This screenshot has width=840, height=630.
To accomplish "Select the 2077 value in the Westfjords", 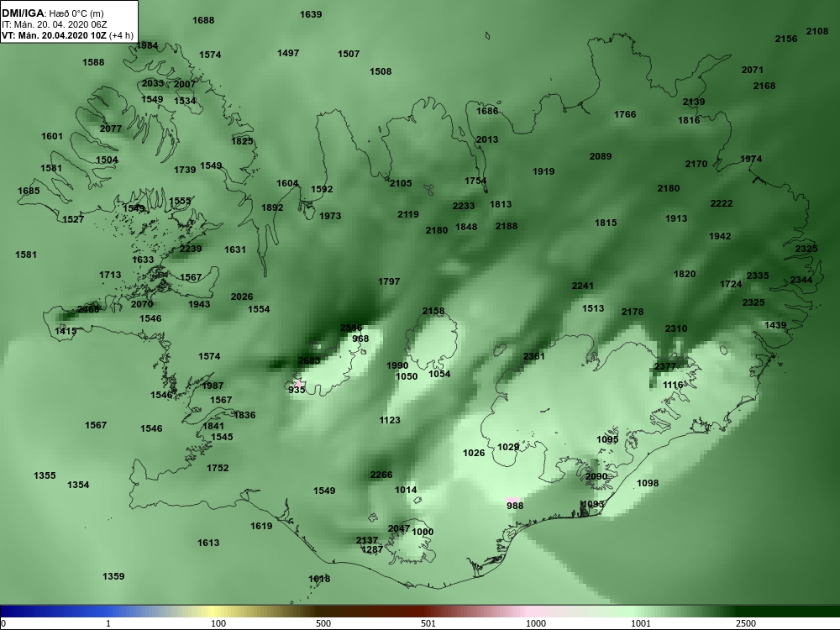I will [x=110, y=129].
